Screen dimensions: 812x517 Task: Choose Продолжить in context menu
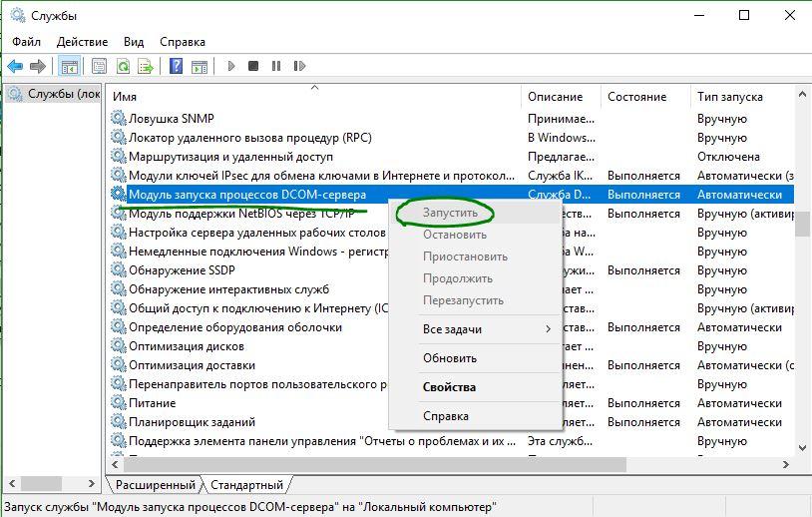[x=457, y=278]
